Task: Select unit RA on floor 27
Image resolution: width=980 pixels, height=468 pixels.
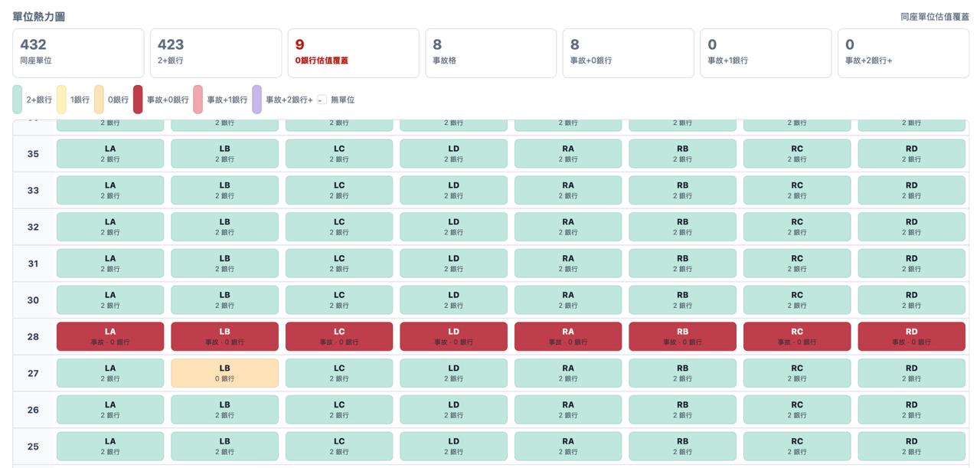Action: (x=568, y=373)
